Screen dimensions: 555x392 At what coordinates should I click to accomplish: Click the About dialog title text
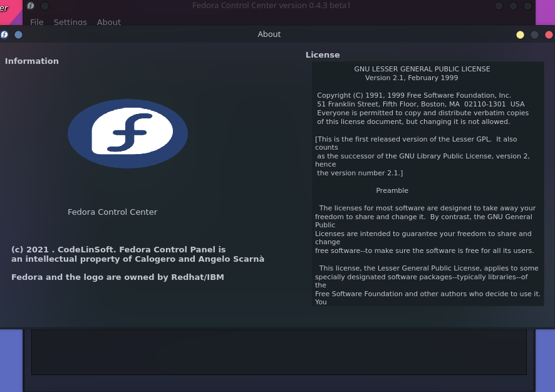269,34
